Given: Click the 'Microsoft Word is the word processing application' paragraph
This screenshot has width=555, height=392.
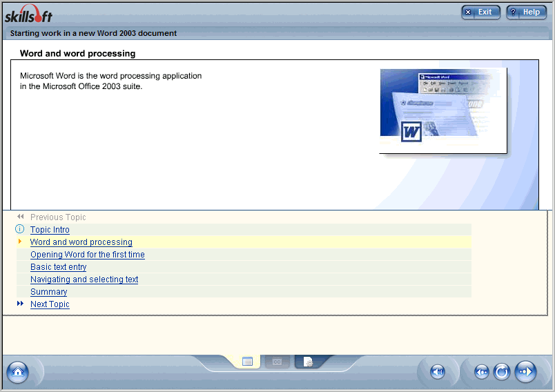Looking at the screenshot, I should [110, 81].
